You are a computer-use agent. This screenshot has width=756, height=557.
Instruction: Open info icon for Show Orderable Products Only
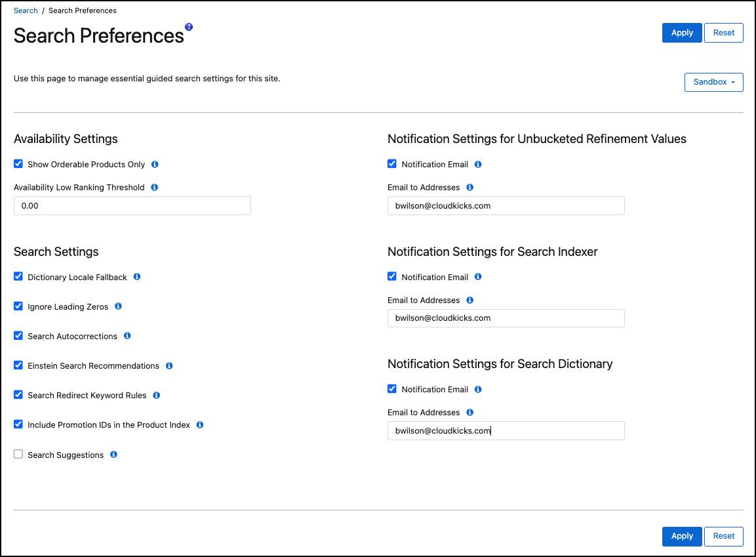[x=155, y=165]
